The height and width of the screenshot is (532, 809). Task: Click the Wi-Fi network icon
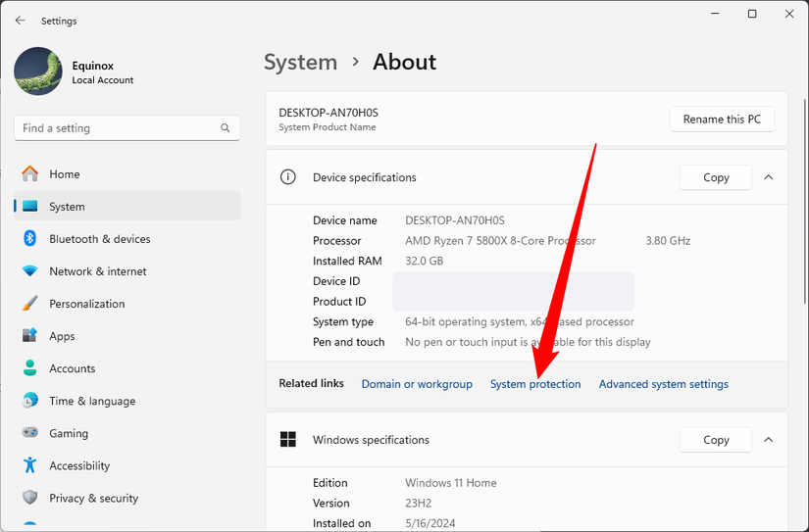(x=30, y=270)
